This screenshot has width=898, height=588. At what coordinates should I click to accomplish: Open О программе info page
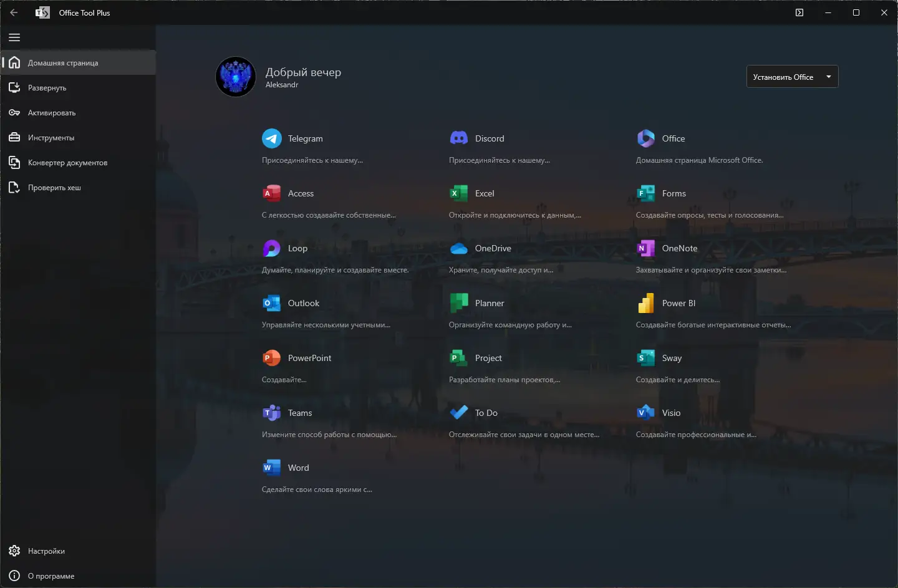78,576
